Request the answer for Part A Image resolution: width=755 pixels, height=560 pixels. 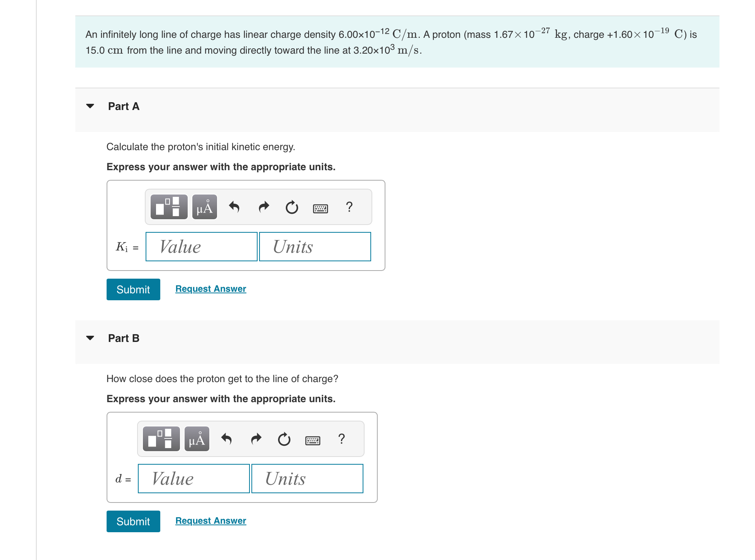click(210, 288)
